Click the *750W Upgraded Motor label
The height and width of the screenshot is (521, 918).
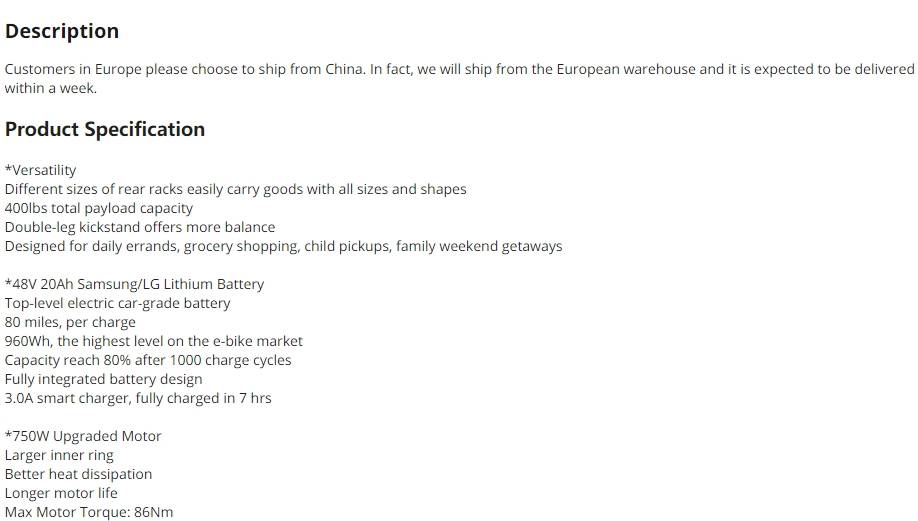coord(83,436)
